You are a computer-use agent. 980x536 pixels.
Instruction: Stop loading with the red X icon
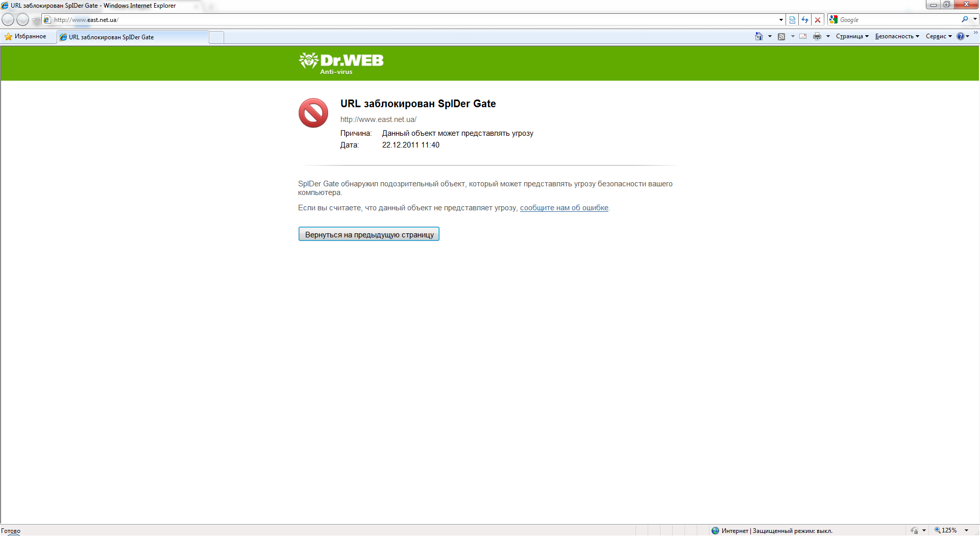pos(818,20)
